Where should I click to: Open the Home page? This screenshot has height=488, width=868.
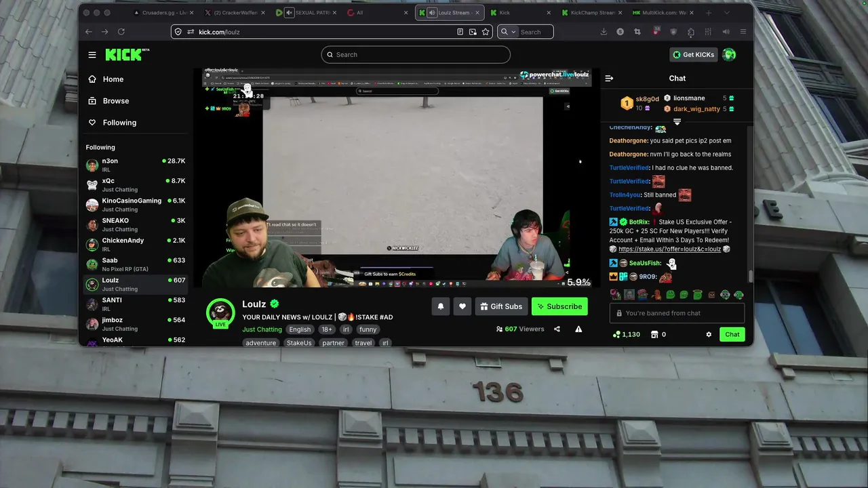coord(135,79)
